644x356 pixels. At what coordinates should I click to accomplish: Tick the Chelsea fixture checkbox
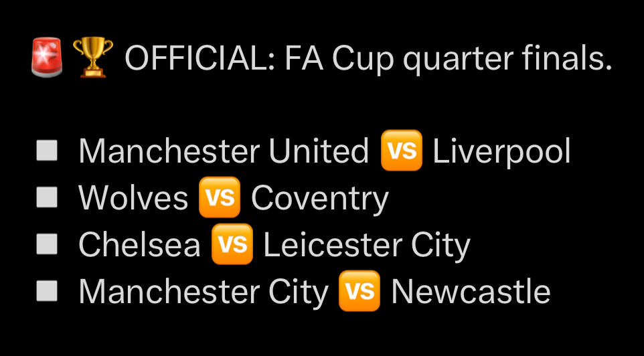46,244
